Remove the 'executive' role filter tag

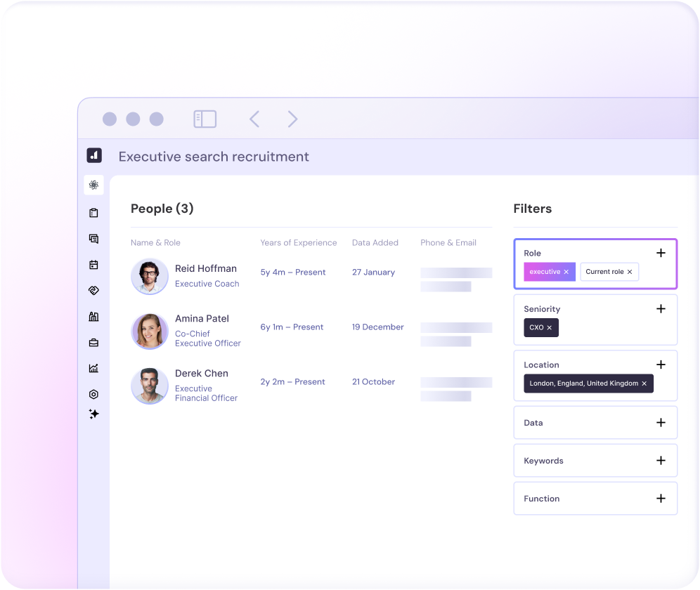click(x=566, y=272)
